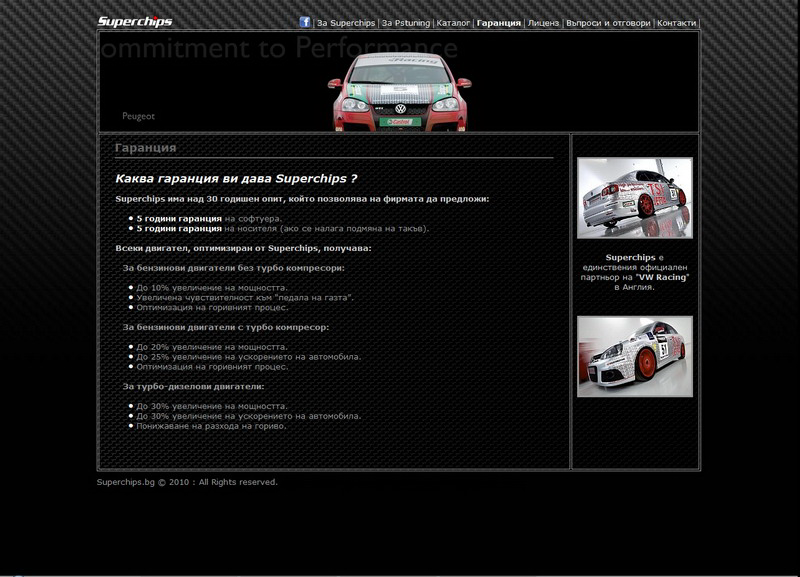Image resolution: width=800 pixels, height=577 pixels.
Task: Click the red VW race car banner image
Action: click(399, 92)
